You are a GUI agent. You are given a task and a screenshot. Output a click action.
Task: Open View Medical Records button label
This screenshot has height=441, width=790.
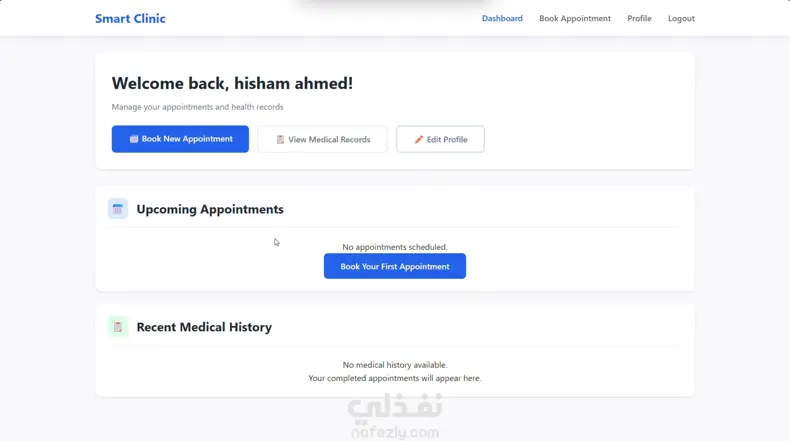329,140
